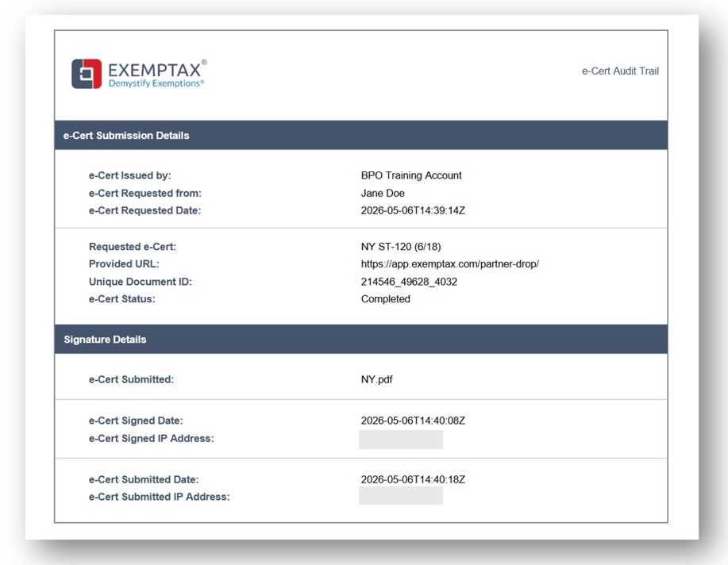Click the 'e-Cert Requested Date:' label
The height and width of the screenshot is (565, 728).
(144, 210)
